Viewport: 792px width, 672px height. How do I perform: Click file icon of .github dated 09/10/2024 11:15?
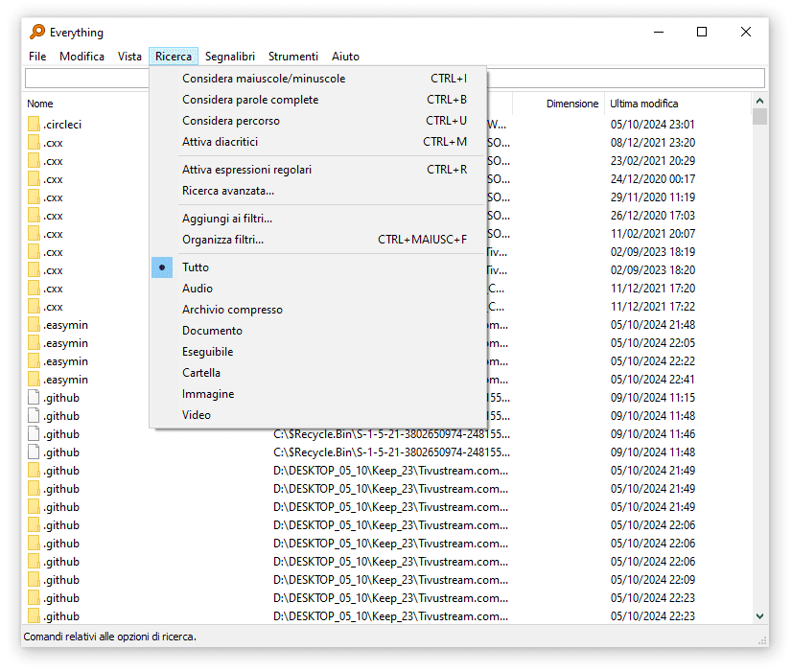point(34,397)
